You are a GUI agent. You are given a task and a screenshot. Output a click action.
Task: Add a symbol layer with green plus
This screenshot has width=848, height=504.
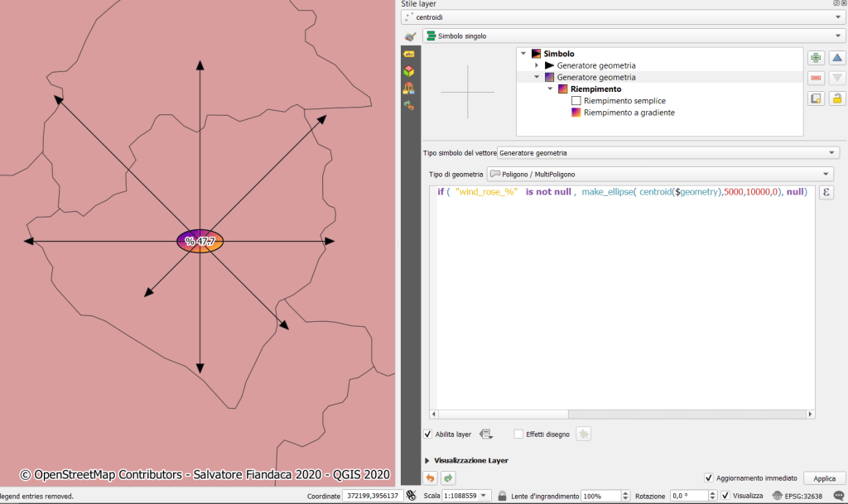816,58
